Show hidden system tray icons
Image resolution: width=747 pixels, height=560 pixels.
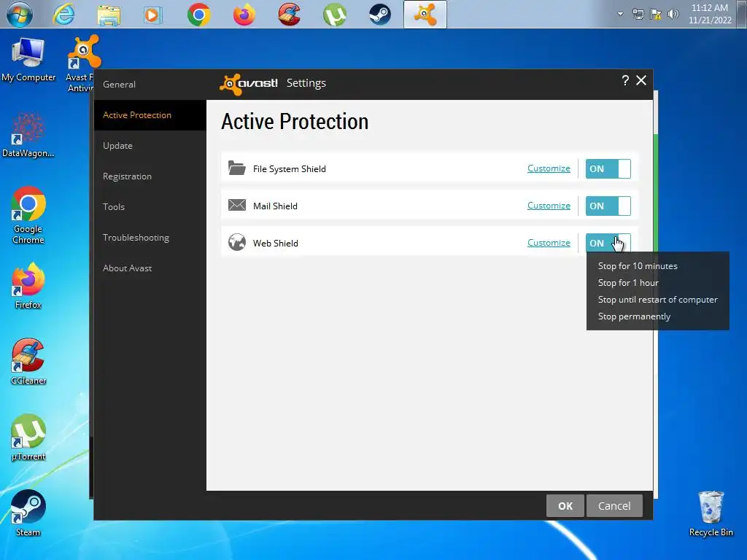pyautogui.click(x=620, y=14)
